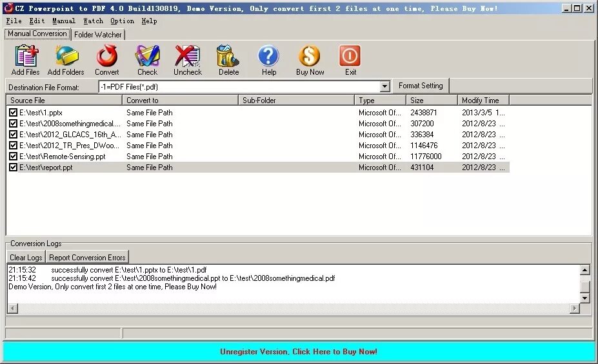Click the log scroll up arrow
The height and width of the screenshot is (364, 598).
coord(584,270)
